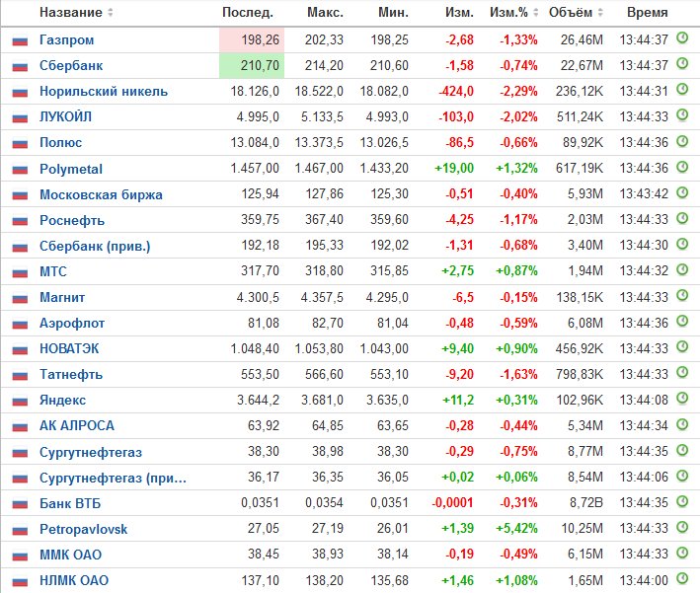Viewport: 700px width, 593px height.
Task: Click the clock icon in the Polymetal row
Action: (x=682, y=167)
